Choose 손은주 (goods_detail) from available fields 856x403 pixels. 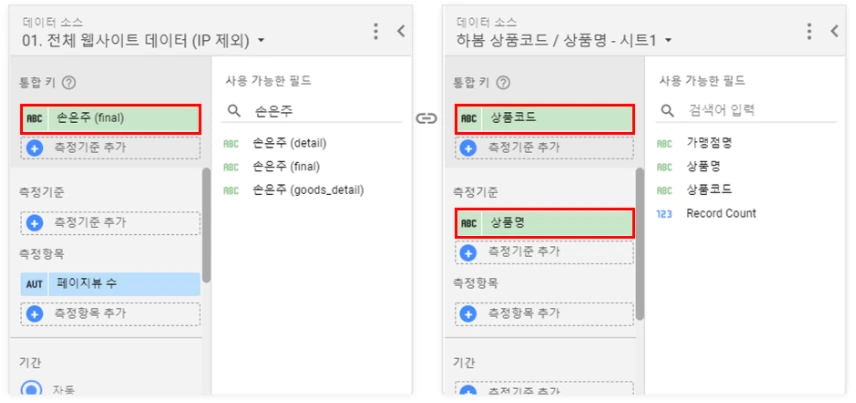[x=308, y=190]
